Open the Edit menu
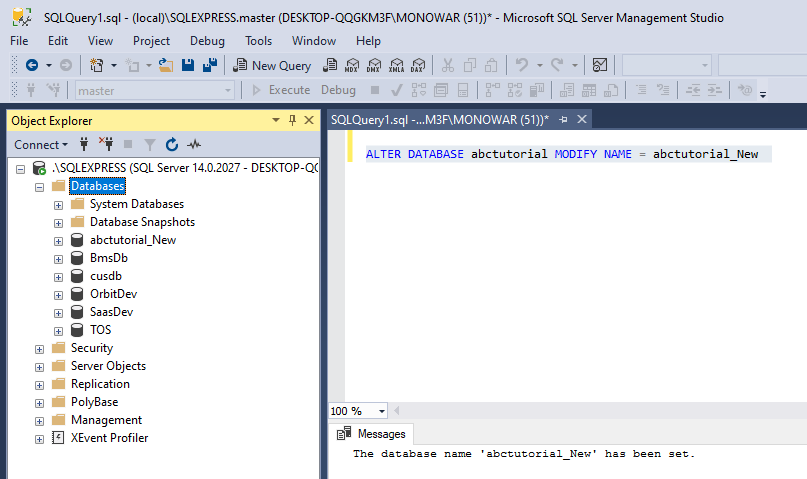Screen dimensions: 807x479 58,41
